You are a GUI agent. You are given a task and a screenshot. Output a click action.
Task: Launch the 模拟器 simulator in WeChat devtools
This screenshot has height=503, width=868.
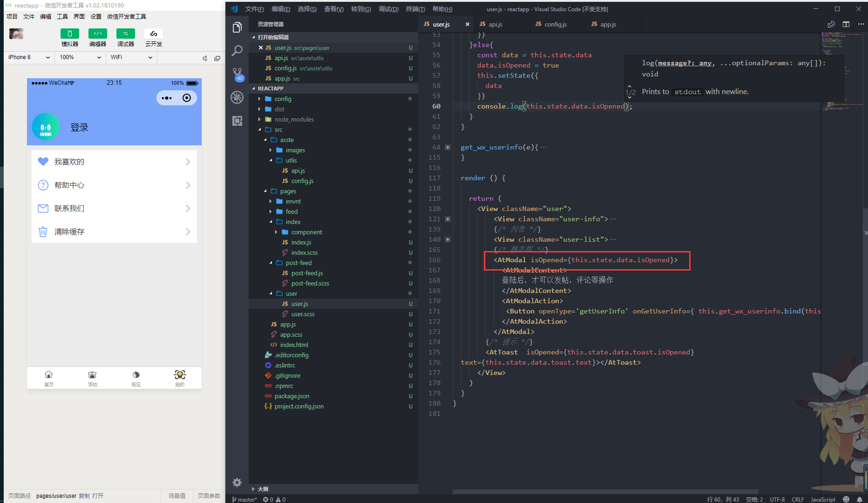69,37
